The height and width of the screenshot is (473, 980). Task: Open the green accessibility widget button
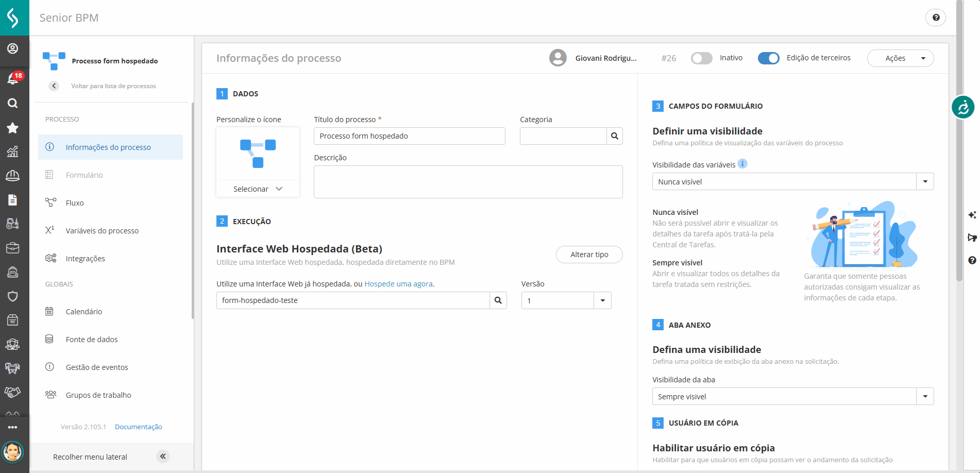(963, 107)
